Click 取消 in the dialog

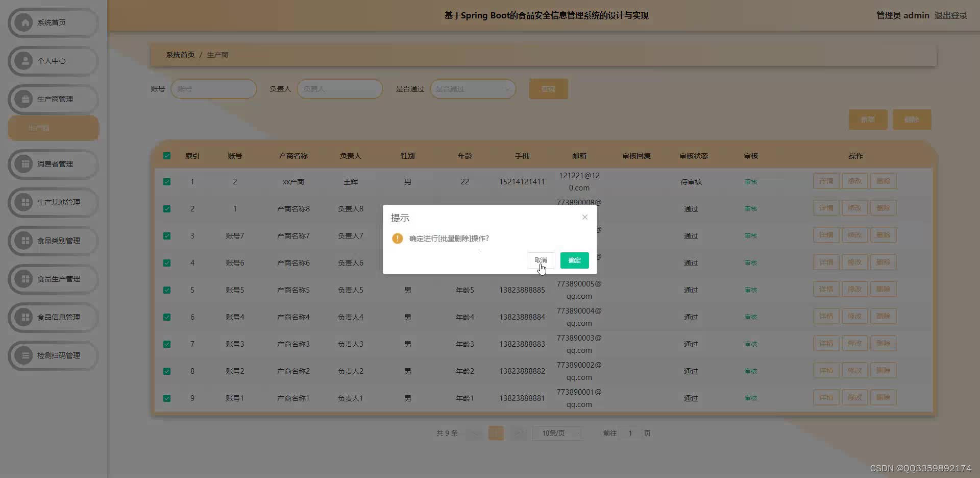[x=541, y=260]
